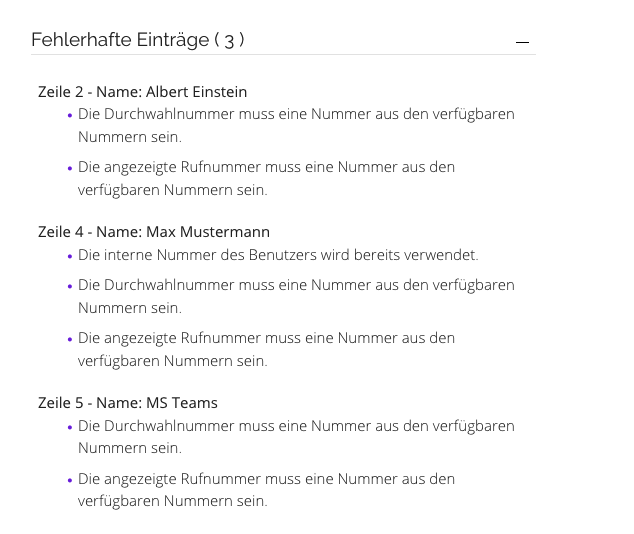Click the Fehlerhafte Einträge (3) heading
Image resolution: width=634 pixels, height=534 pixels.
coord(138,40)
